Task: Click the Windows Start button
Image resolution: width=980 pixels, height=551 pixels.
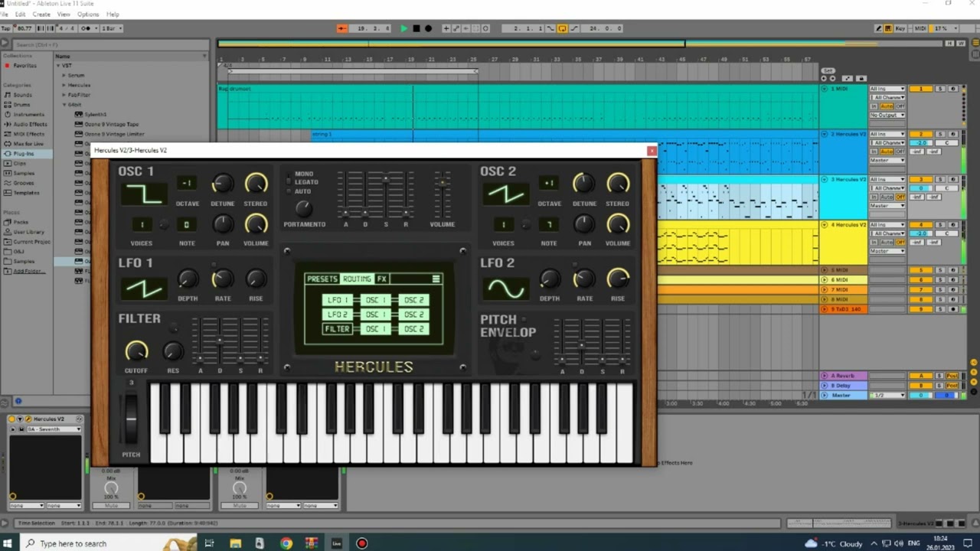Action: pos(9,543)
